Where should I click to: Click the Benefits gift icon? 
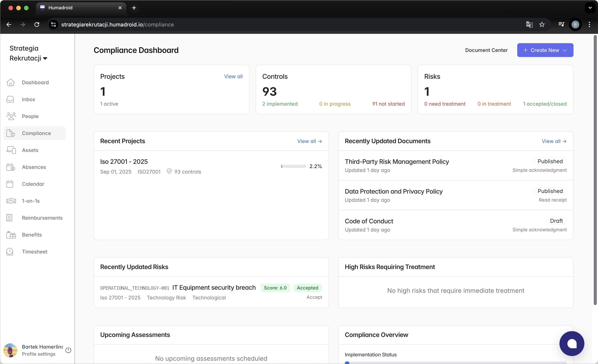point(11,235)
